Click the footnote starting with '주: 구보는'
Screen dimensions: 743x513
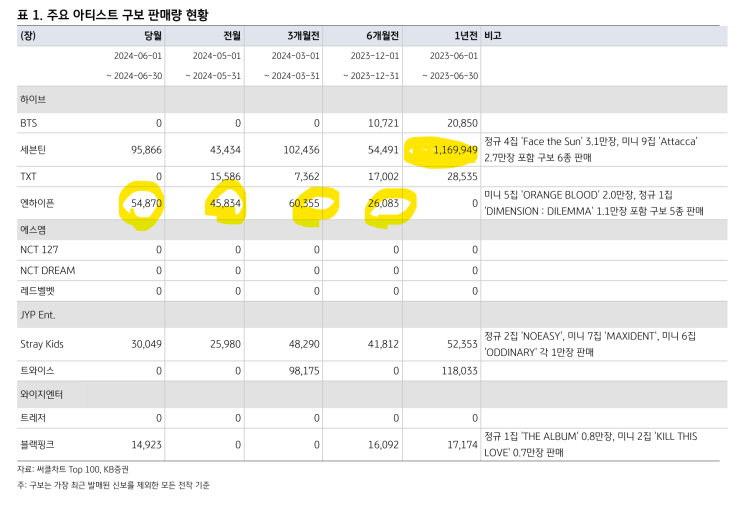coord(114,485)
